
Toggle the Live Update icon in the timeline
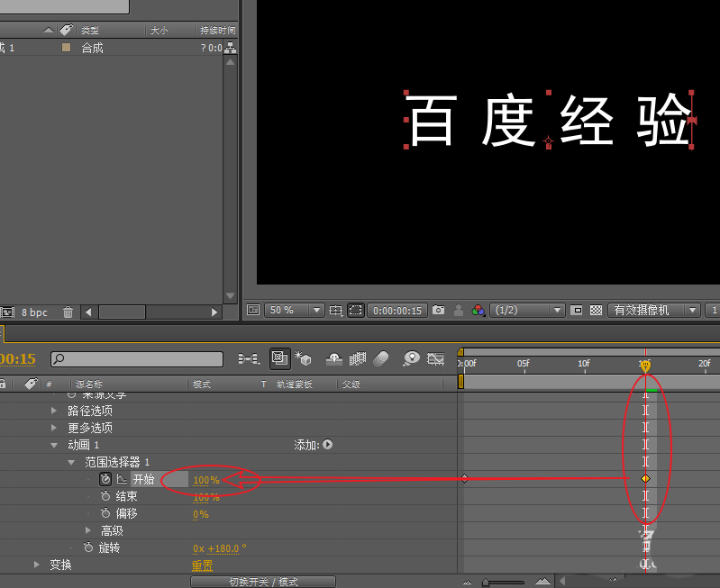pos(279,358)
